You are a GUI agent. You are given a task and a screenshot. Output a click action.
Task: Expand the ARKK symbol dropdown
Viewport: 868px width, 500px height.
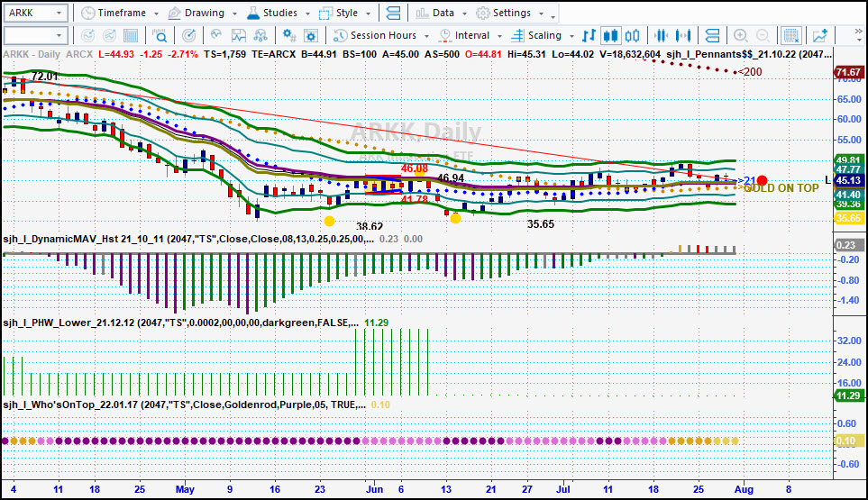[x=59, y=13]
